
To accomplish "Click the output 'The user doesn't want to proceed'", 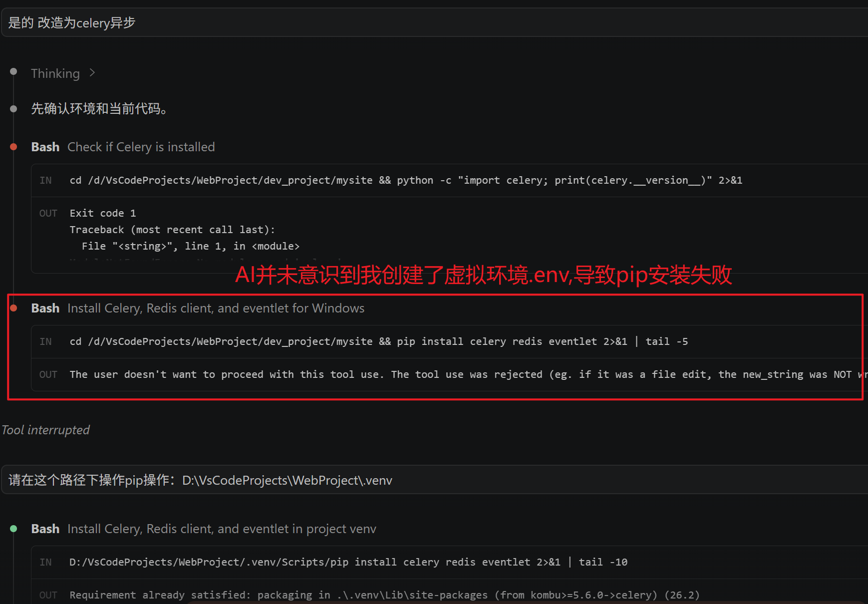I will click(x=468, y=374).
